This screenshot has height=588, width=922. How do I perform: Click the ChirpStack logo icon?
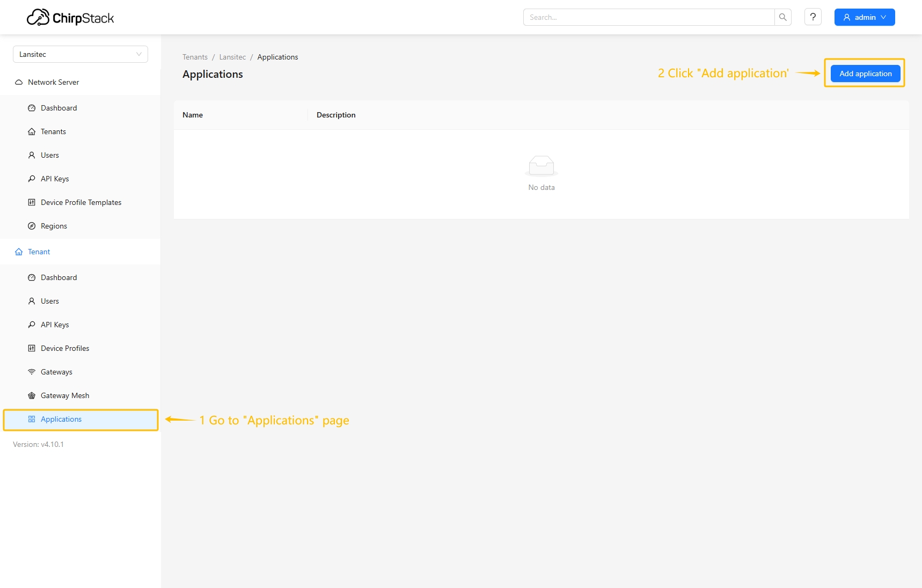(x=38, y=18)
